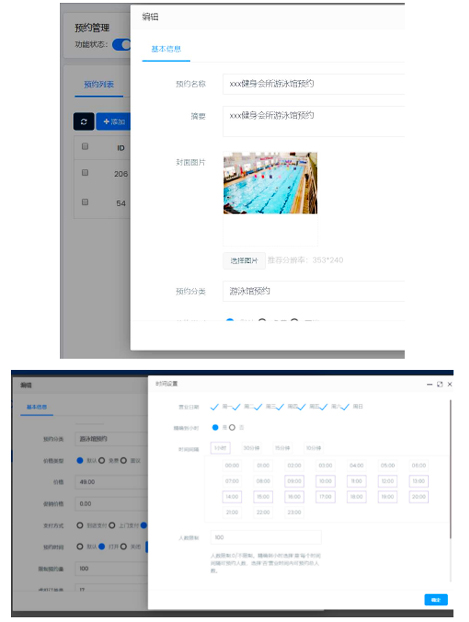The height and width of the screenshot is (622, 469).
Task: Tick the header select-all checkbox beside ID
Action: [85, 146]
